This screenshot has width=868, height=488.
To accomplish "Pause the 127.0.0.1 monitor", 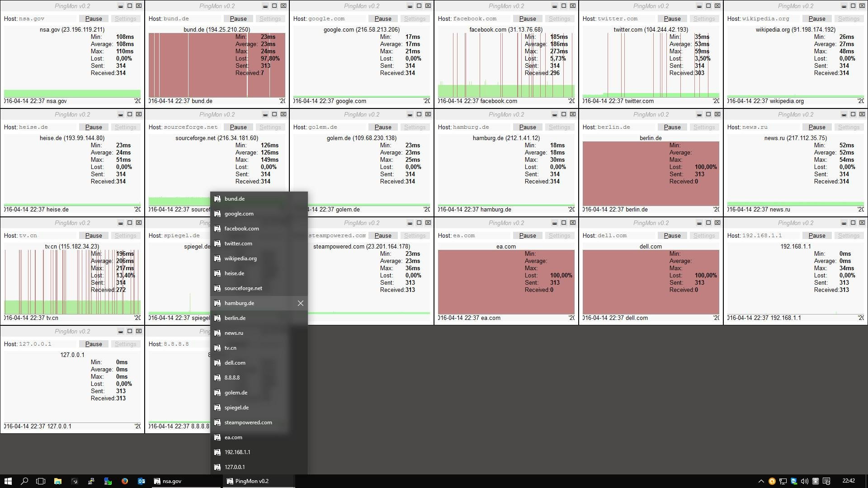I will (94, 344).
